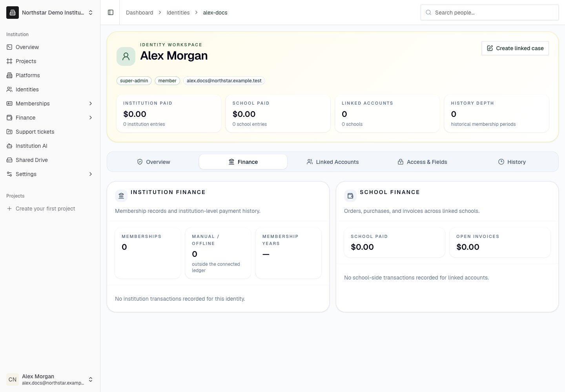Click the Overview sidebar icon
This screenshot has width=565, height=392.
[9, 47]
